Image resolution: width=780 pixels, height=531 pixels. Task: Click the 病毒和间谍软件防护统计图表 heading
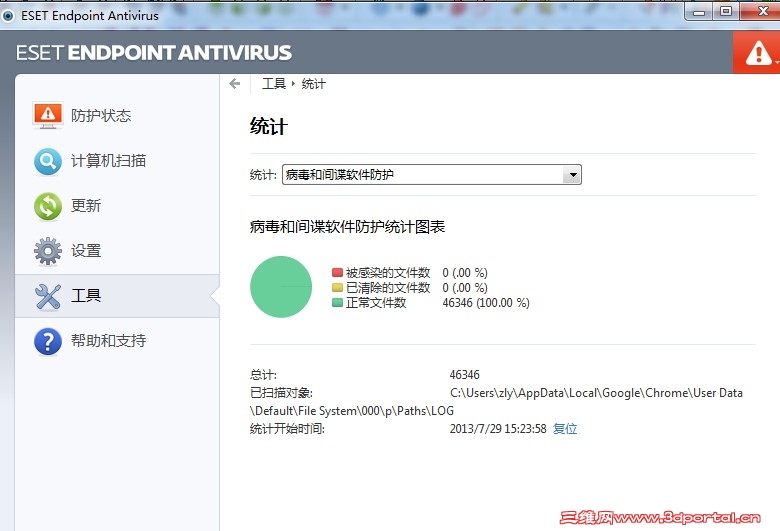coord(347,227)
